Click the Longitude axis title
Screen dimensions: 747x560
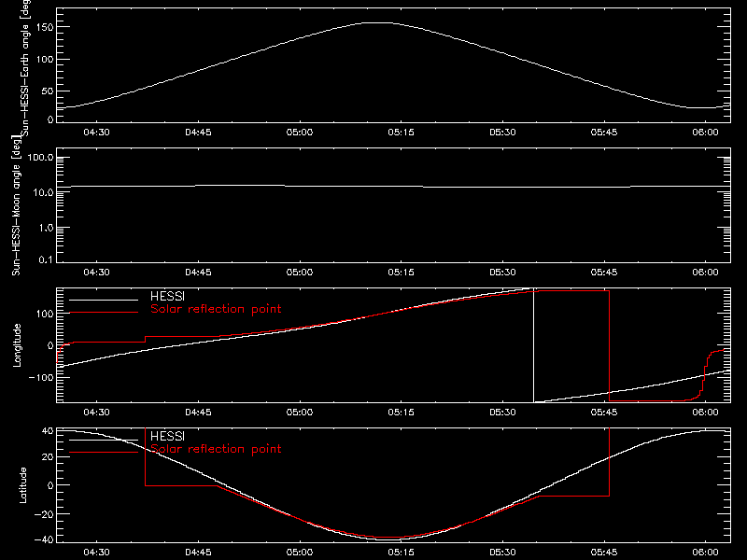[17, 345]
